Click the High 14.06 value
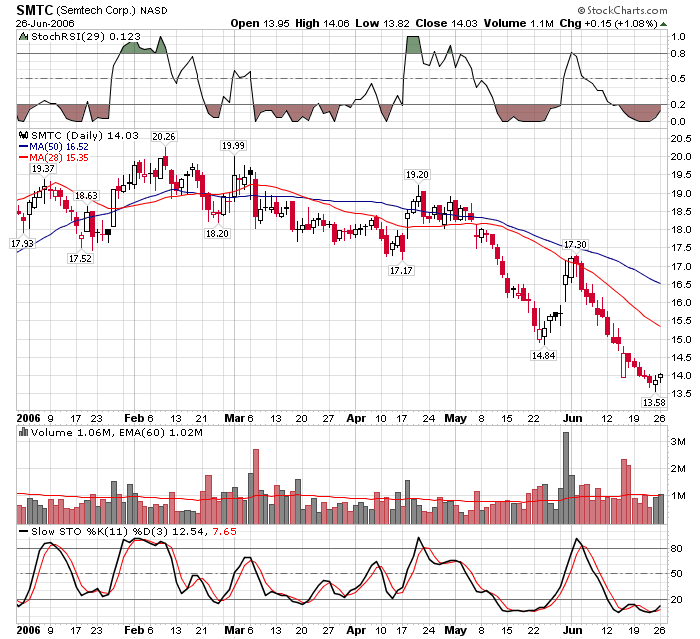Viewport: 700px width, 639px height. [322, 24]
